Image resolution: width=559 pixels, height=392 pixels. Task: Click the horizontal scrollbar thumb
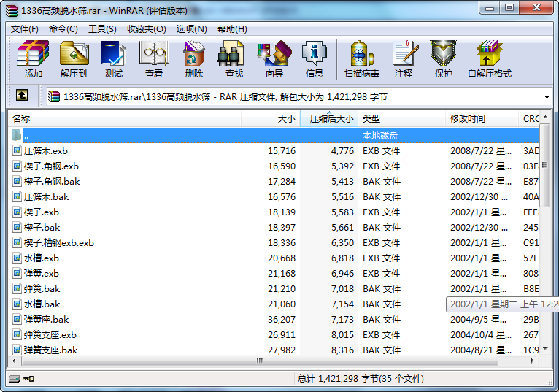pos(260,361)
